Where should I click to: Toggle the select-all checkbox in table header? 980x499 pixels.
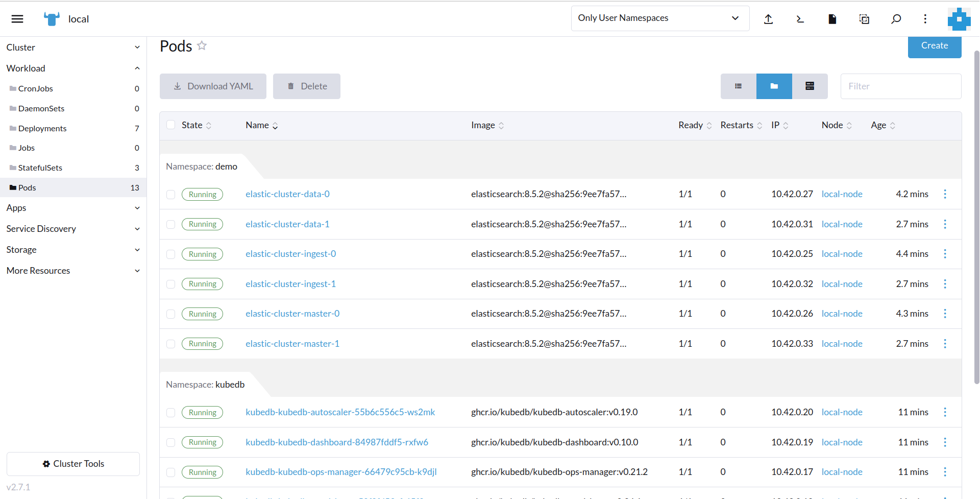pyautogui.click(x=171, y=125)
